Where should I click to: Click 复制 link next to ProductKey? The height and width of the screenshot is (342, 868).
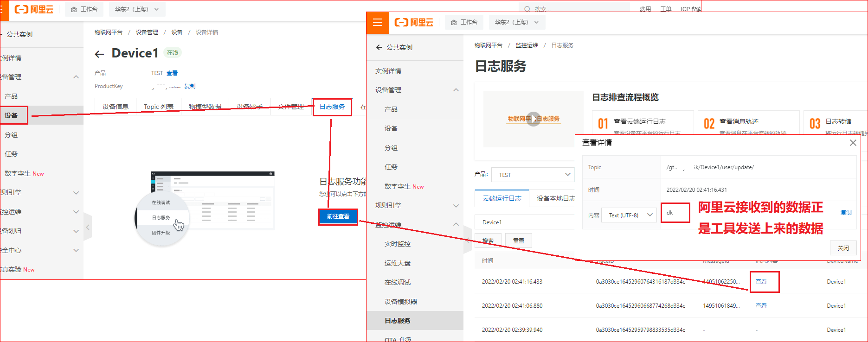point(190,86)
